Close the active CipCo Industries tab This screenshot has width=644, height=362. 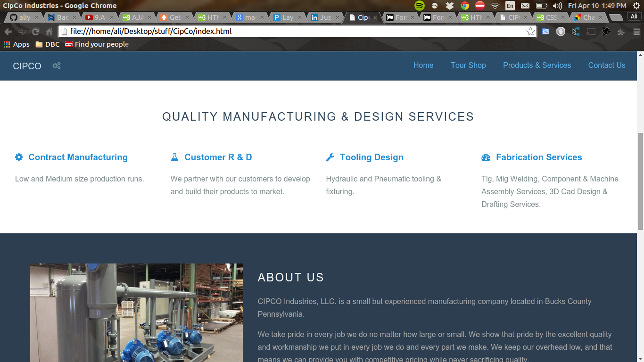coord(375,17)
